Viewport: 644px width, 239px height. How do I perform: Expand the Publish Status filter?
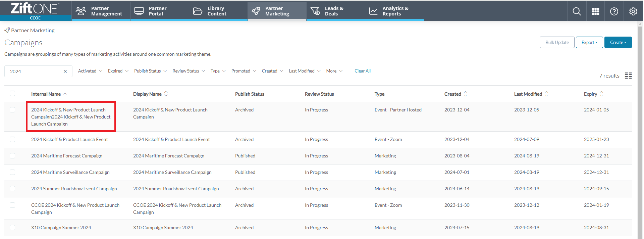150,71
